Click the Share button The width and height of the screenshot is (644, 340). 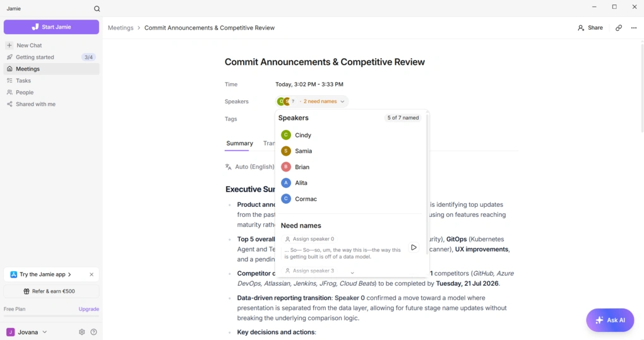click(590, 28)
